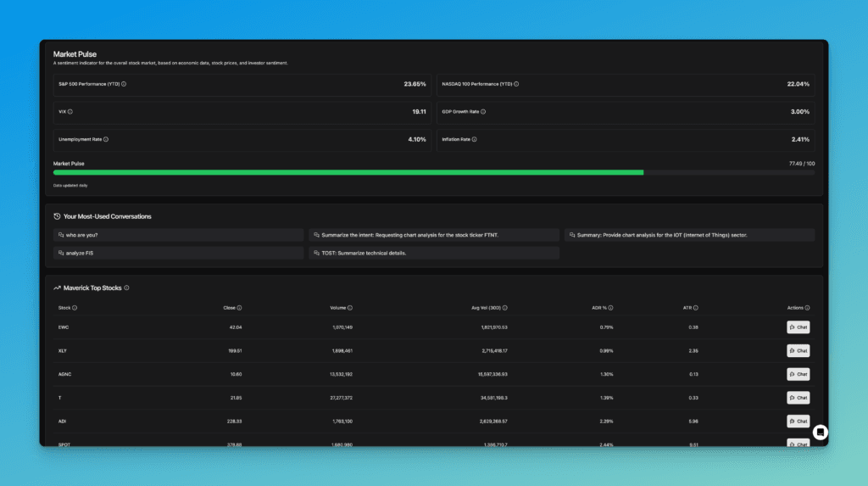Click the VIX info icon
868x486 pixels.
pos(70,111)
